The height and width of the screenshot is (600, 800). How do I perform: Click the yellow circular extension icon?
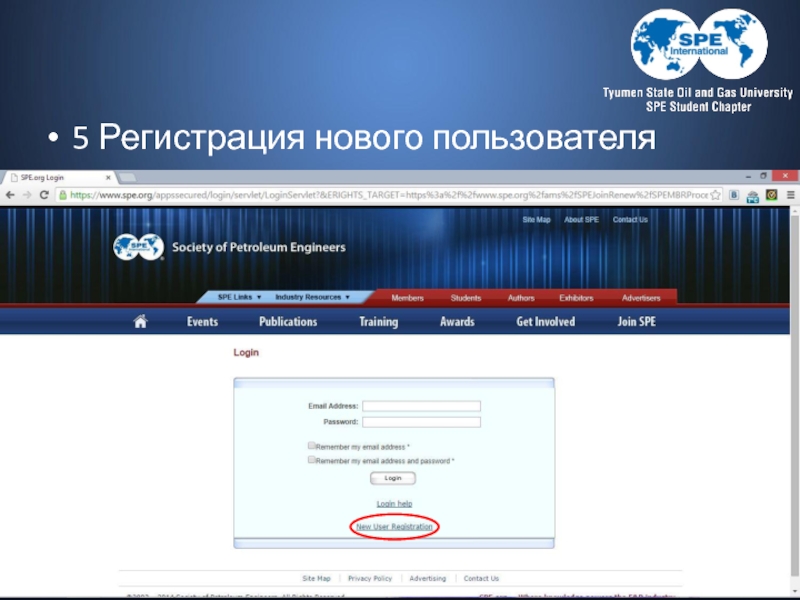(771, 195)
